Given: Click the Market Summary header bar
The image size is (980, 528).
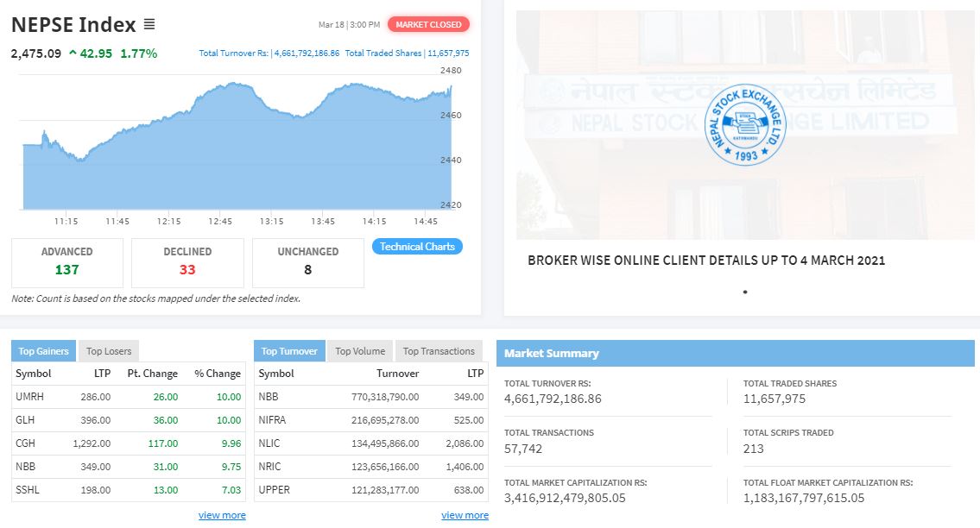Looking at the screenshot, I should point(736,353).
